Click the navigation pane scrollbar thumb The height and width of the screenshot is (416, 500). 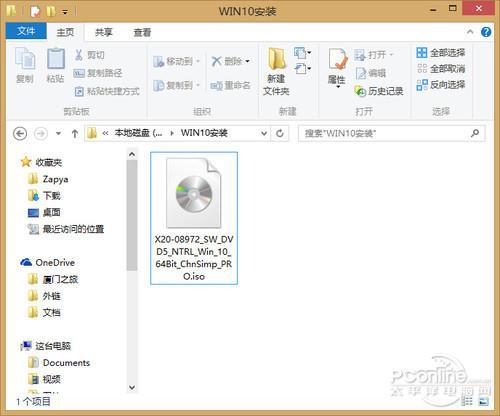pyautogui.click(x=132, y=215)
